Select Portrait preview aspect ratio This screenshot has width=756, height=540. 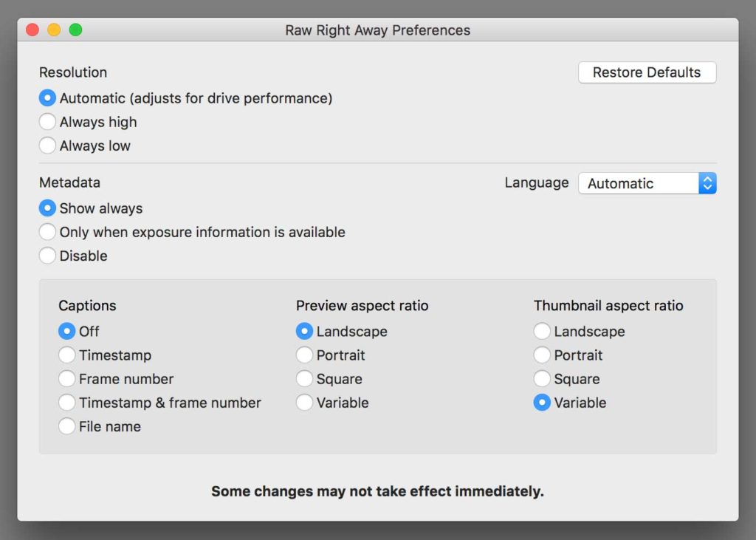point(305,355)
